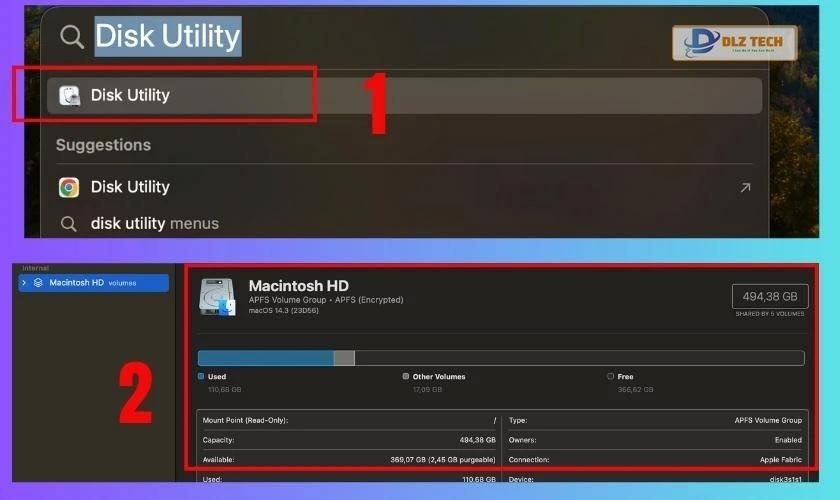Click 'Shared by 5 volumes' label
Screen dimensions: 840x500
coord(770,314)
